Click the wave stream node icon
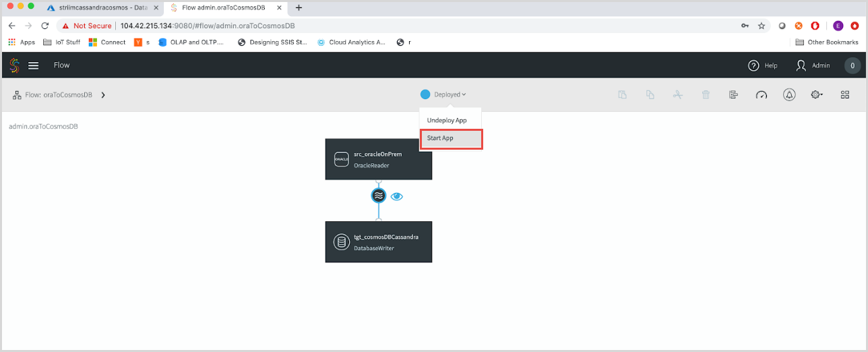Screen dimensions: 868x352 [x=379, y=196]
